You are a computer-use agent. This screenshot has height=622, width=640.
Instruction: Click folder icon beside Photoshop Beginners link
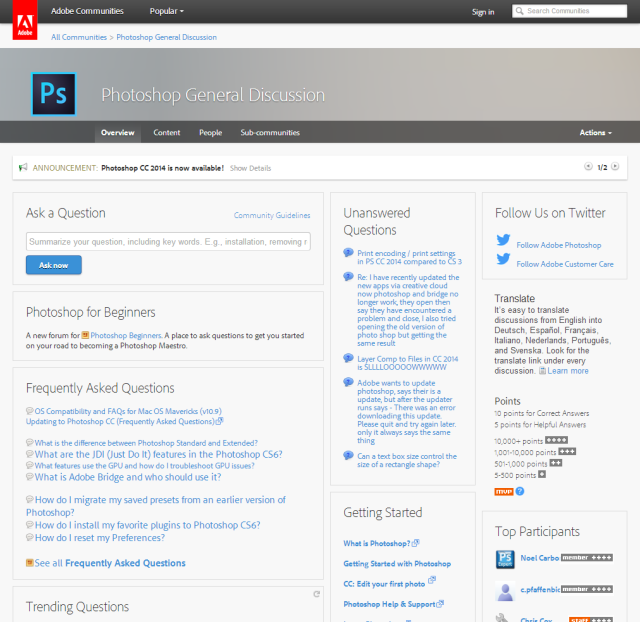[x=85, y=335]
